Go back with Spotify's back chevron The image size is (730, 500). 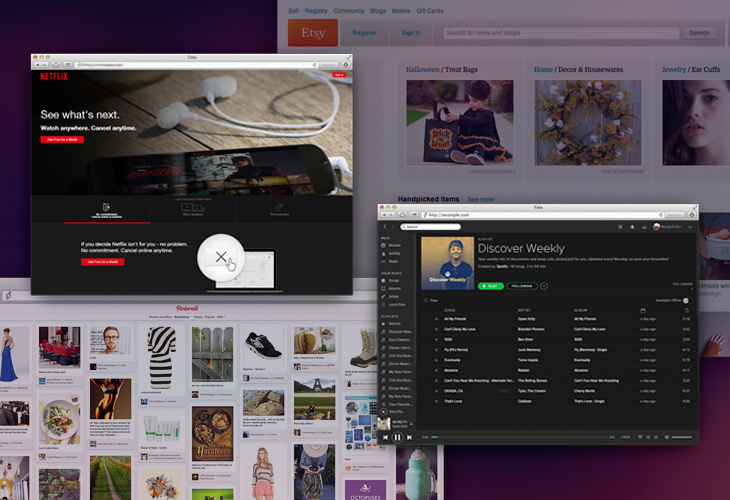pos(385,227)
